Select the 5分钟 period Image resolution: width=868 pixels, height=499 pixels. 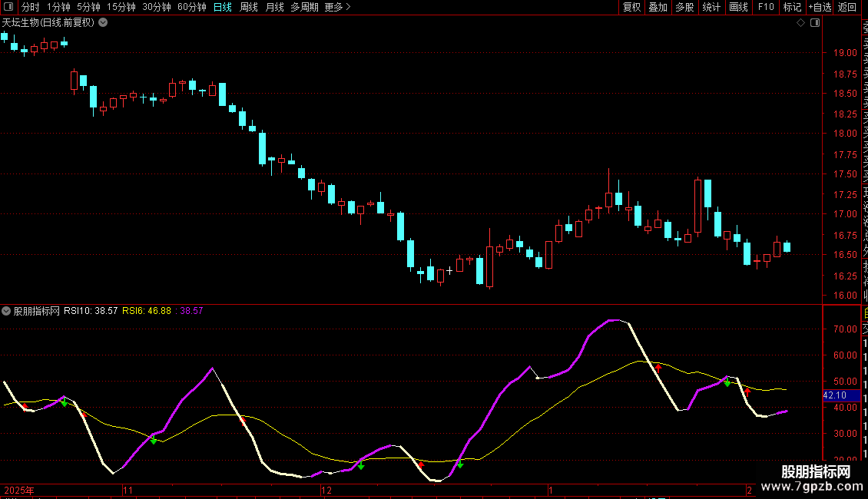88,7
